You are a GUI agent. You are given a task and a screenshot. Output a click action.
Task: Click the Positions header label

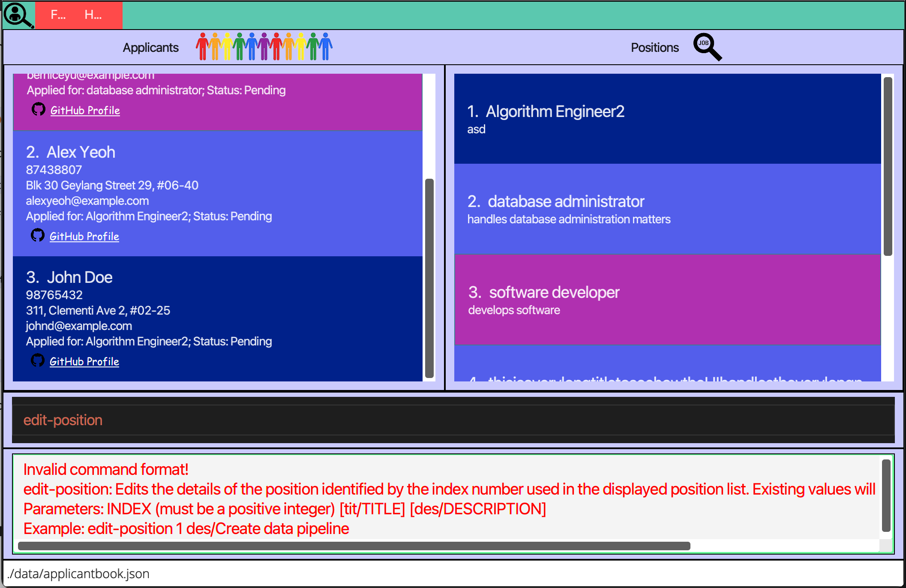pos(654,48)
